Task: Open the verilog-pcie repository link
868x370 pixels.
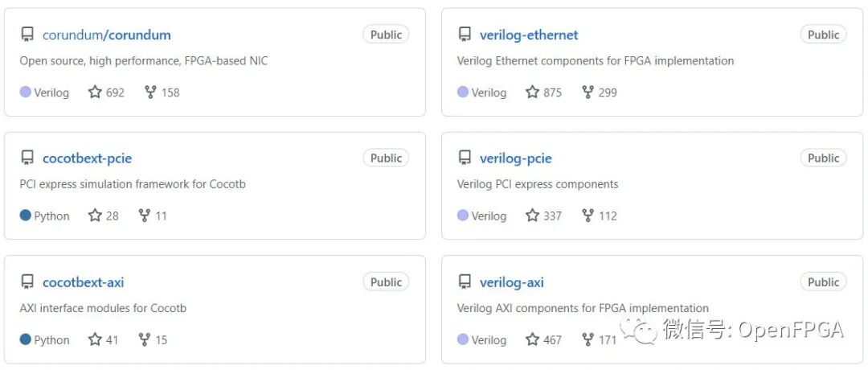Action: (515, 158)
